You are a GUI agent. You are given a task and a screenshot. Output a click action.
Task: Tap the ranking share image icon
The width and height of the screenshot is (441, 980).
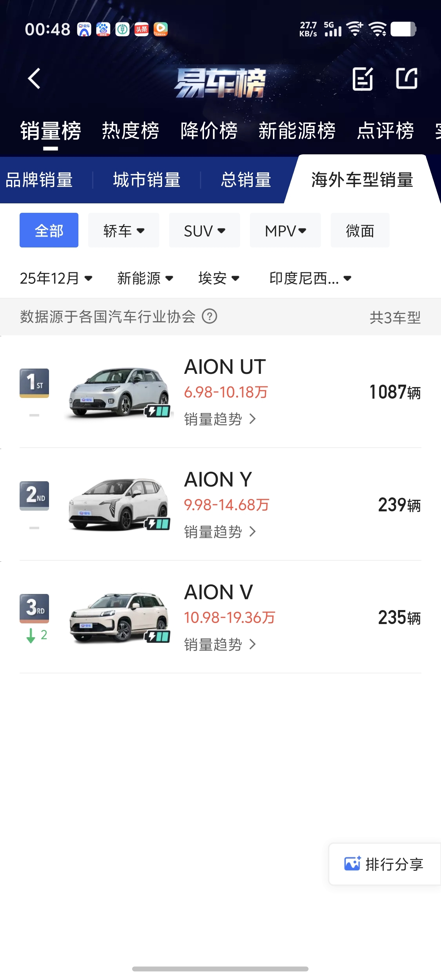point(352,863)
